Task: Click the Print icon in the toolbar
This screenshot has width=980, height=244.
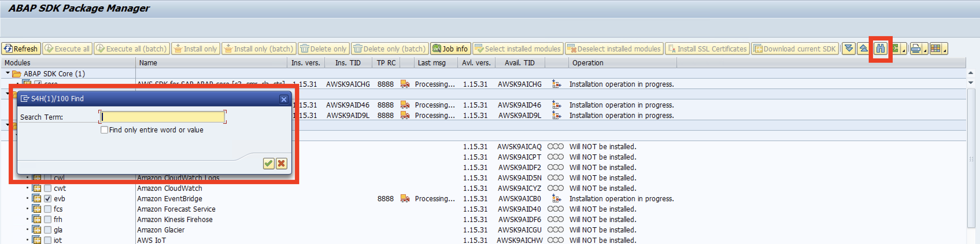Action: click(x=916, y=49)
